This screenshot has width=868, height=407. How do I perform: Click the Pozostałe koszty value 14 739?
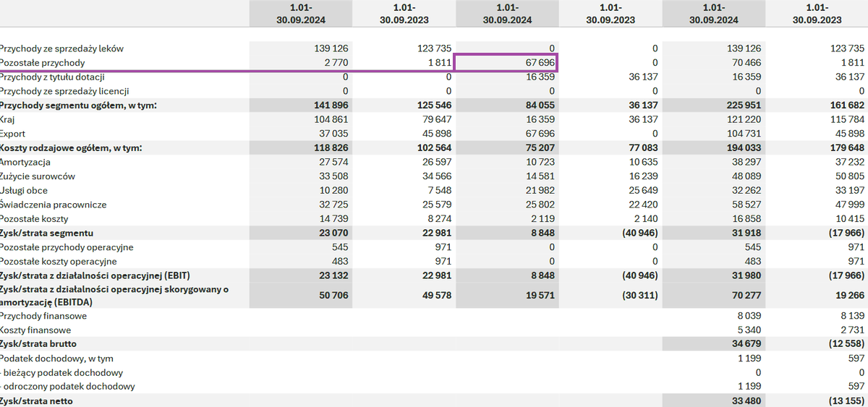(335, 219)
